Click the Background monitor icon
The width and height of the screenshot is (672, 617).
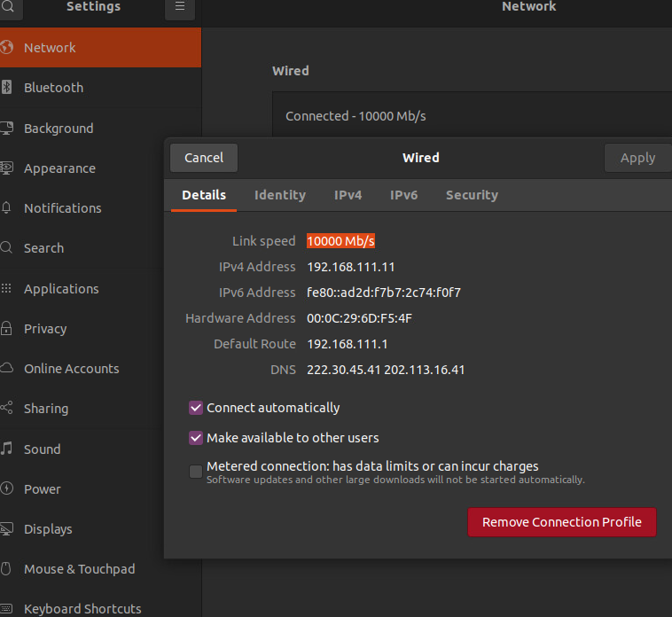(x=7, y=129)
